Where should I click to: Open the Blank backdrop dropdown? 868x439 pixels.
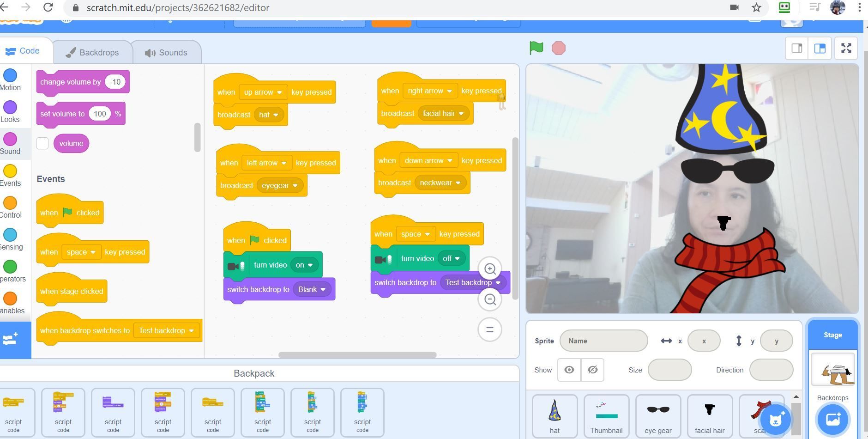[312, 289]
